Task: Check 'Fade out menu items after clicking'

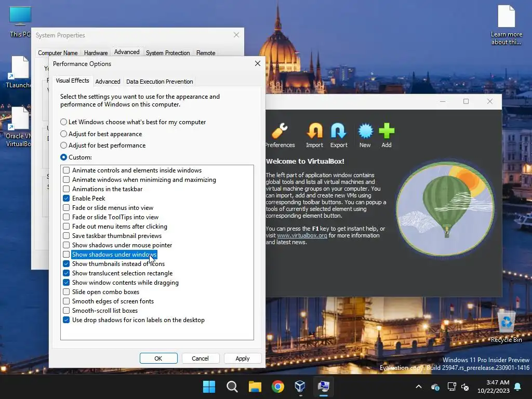Action: [x=66, y=226]
